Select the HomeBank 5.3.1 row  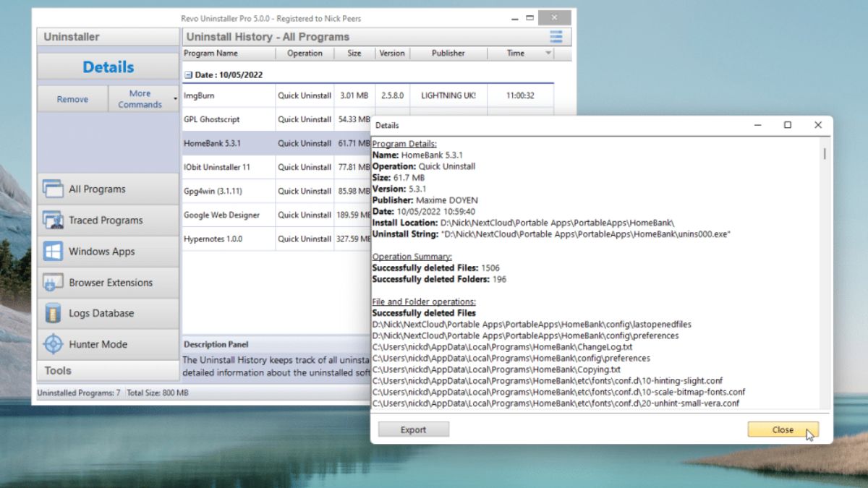click(276, 143)
